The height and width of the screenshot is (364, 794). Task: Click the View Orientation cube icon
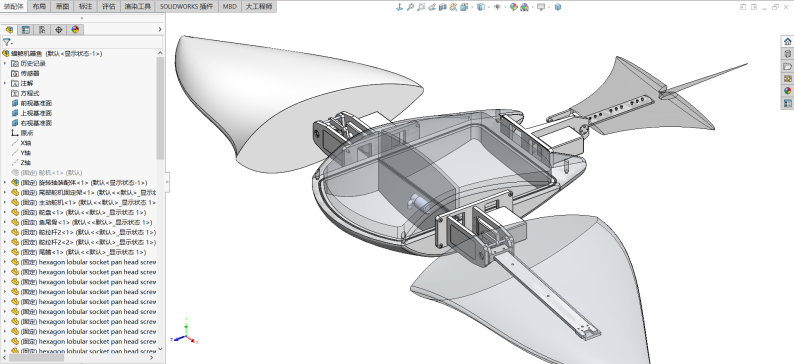(464, 7)
